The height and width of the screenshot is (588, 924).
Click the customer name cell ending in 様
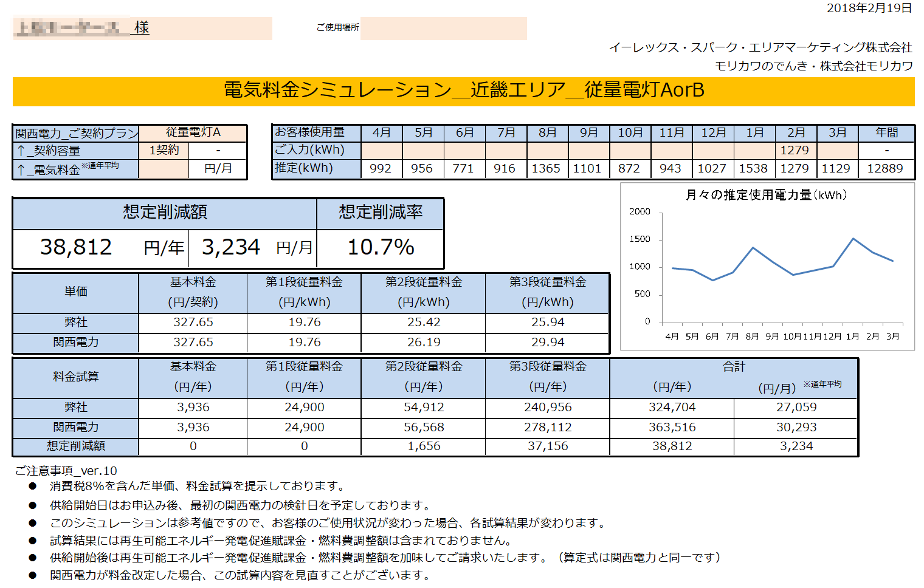pos(142,28)
